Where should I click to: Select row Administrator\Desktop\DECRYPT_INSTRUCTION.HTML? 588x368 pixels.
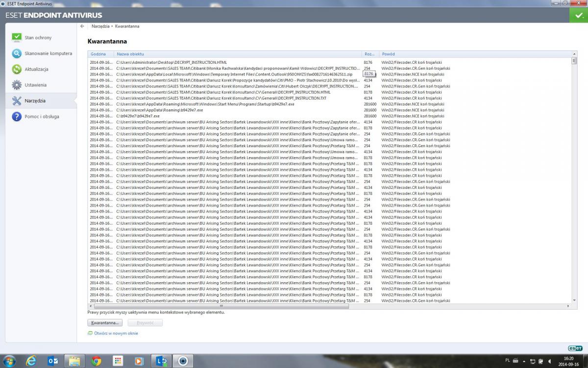(330, 62)
